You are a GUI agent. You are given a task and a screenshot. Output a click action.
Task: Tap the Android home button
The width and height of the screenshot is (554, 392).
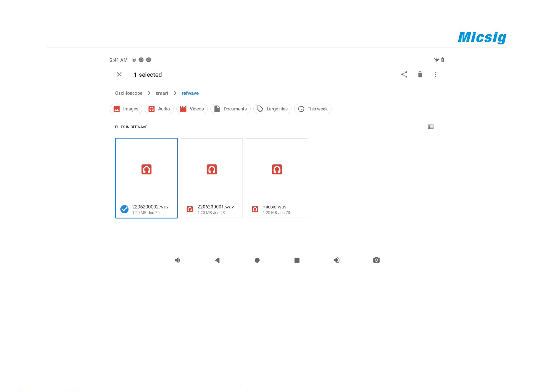(x=257, y=260)
